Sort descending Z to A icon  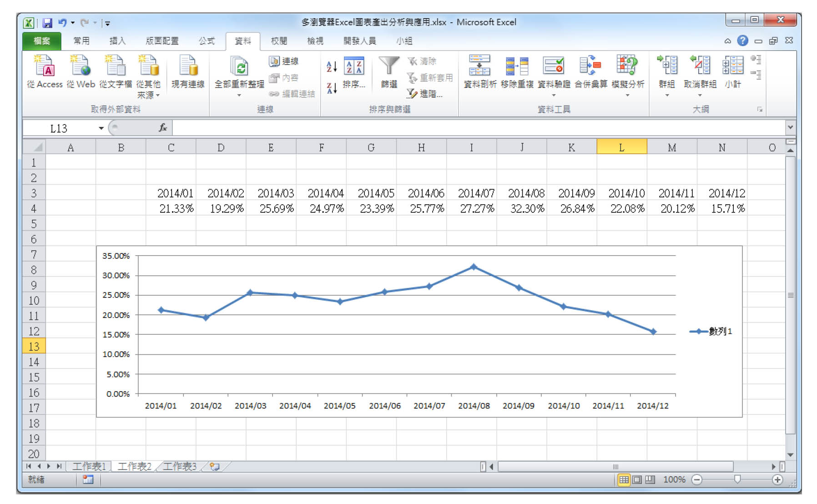click(x=332, y=87)
